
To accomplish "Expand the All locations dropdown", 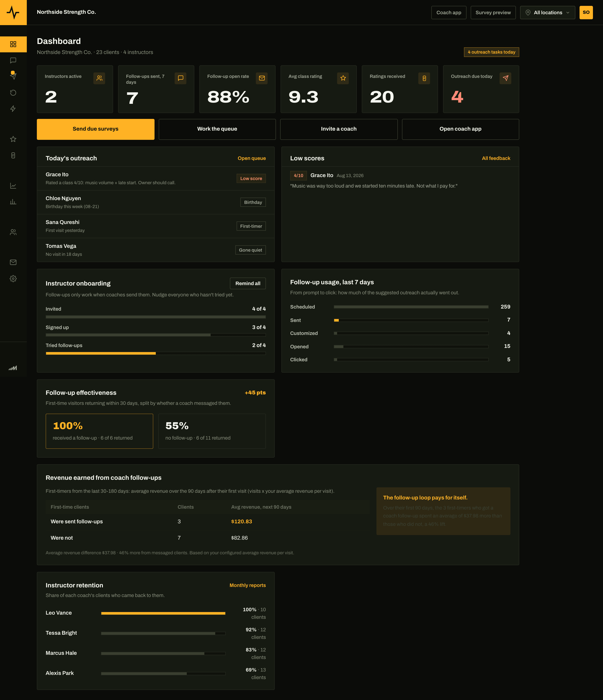I will pos(547,13).
